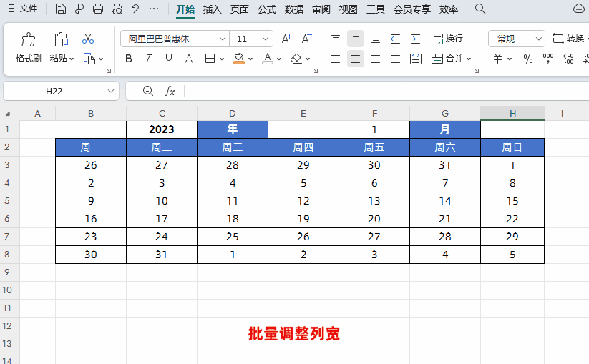
Task: Click the Wrap Text 换行 button
Action: (447, 39)
